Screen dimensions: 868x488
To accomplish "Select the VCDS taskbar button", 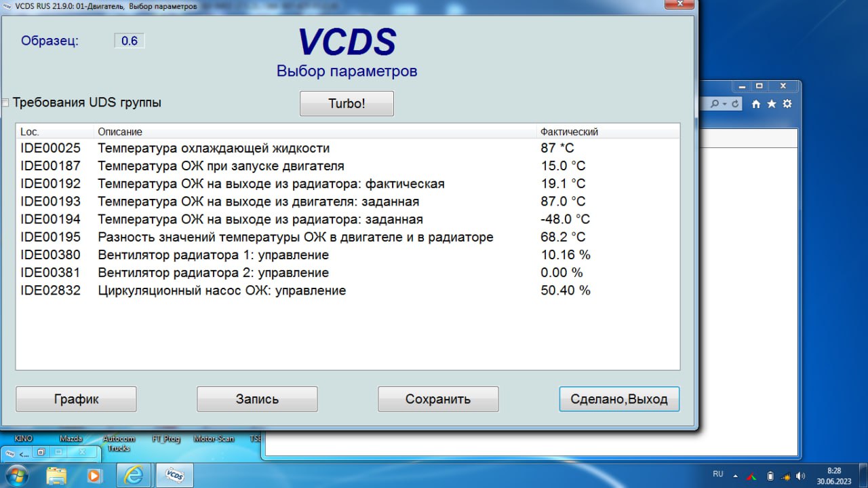I will pos(175,474).
